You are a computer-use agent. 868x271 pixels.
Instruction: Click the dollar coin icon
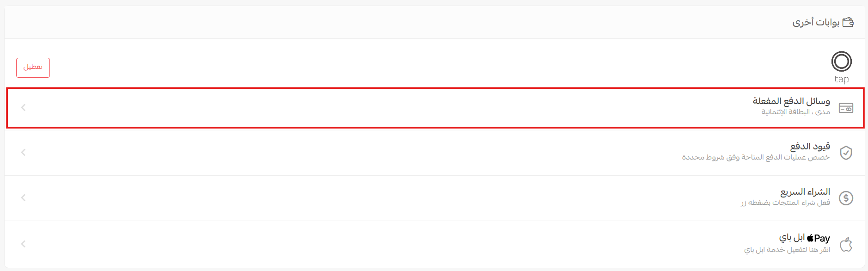pos(846,198)
